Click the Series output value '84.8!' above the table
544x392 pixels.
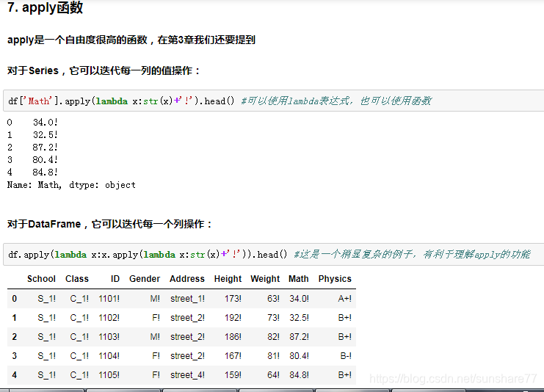[45, 173]
